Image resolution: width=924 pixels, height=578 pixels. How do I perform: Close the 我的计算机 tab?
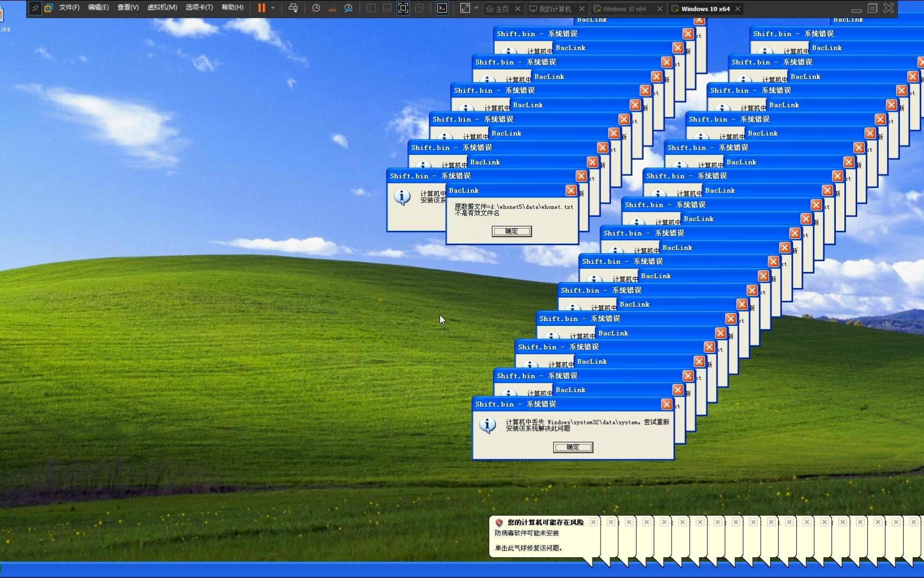(x=582, y=9)
